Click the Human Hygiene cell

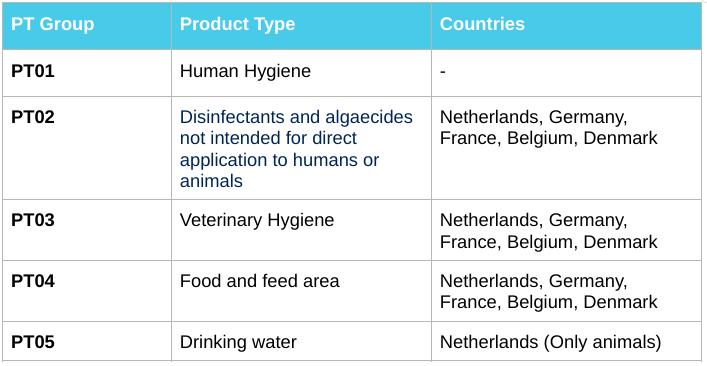click(301, 73)
